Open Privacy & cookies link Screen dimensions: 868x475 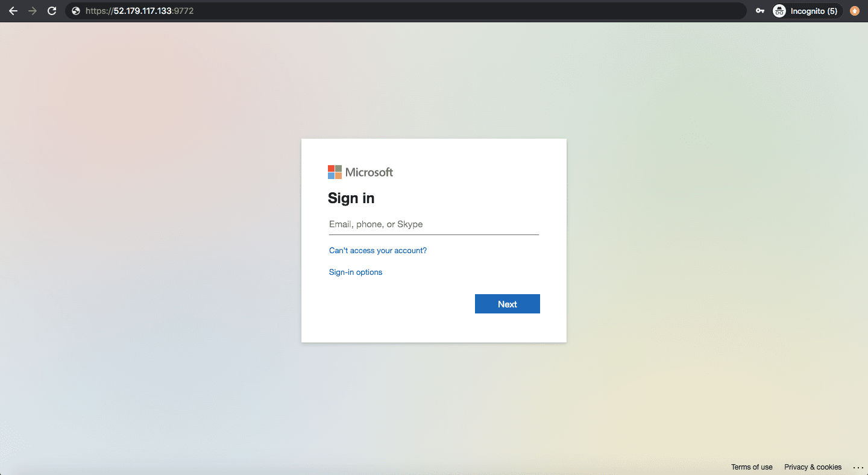tap(813, 467)
